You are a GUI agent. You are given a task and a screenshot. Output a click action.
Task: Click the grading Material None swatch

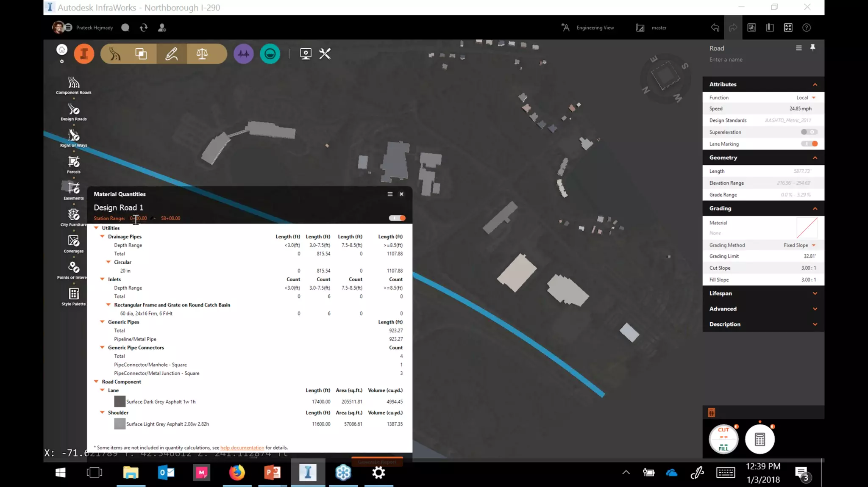[x=807, y=228]
